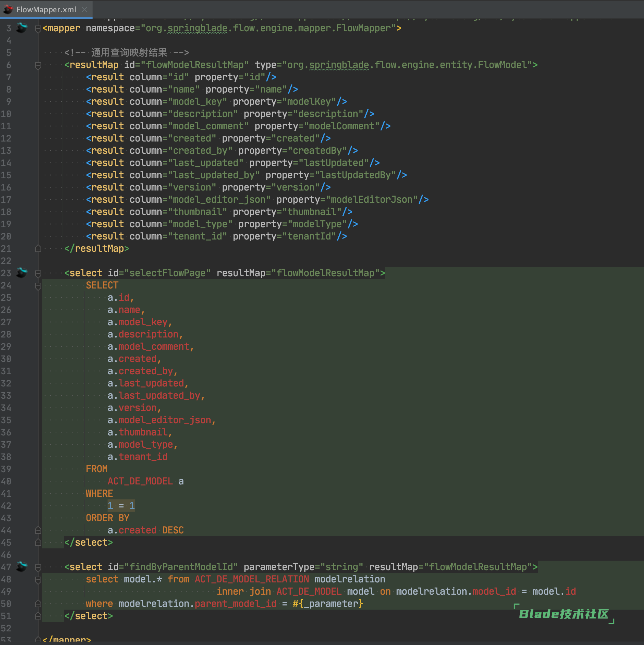
Task: Click the "createdBy" property value
Action: point(317,151)
